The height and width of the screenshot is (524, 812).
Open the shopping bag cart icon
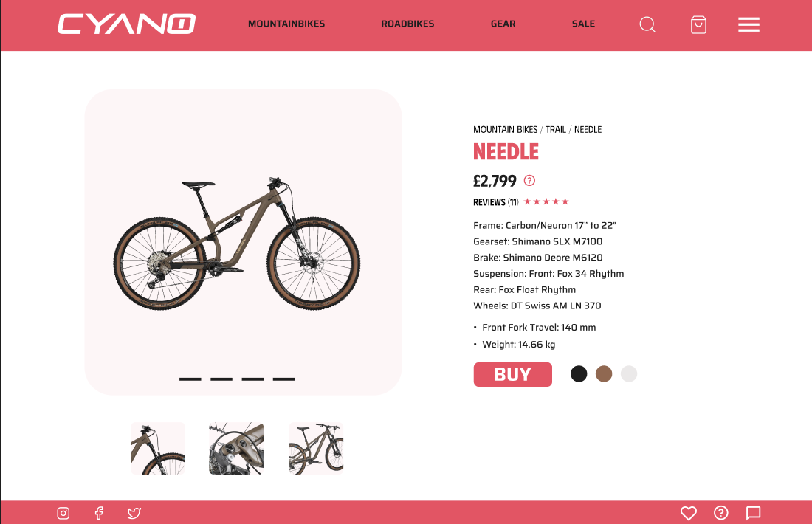click(698, 24)
